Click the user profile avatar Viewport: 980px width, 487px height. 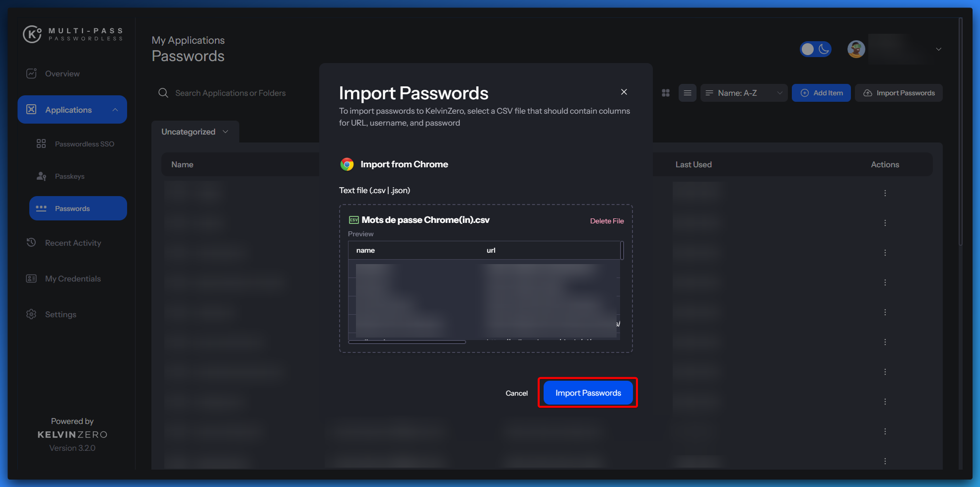(x=856, y=49)
